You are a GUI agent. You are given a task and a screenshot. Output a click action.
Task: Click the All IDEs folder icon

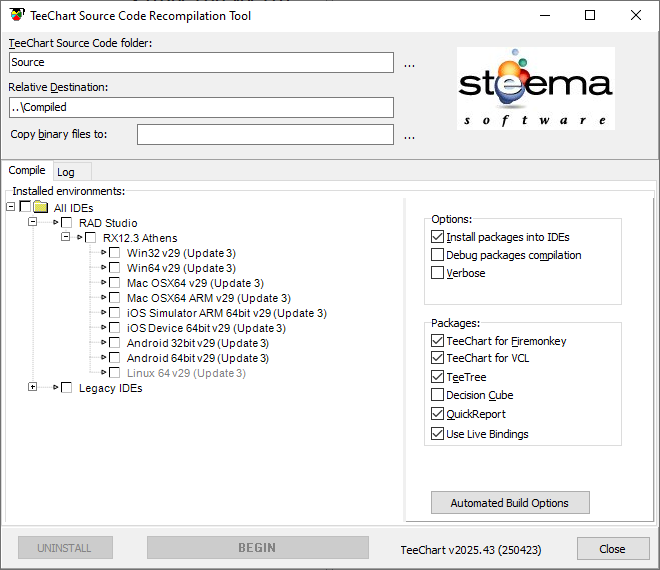point(41,207)
